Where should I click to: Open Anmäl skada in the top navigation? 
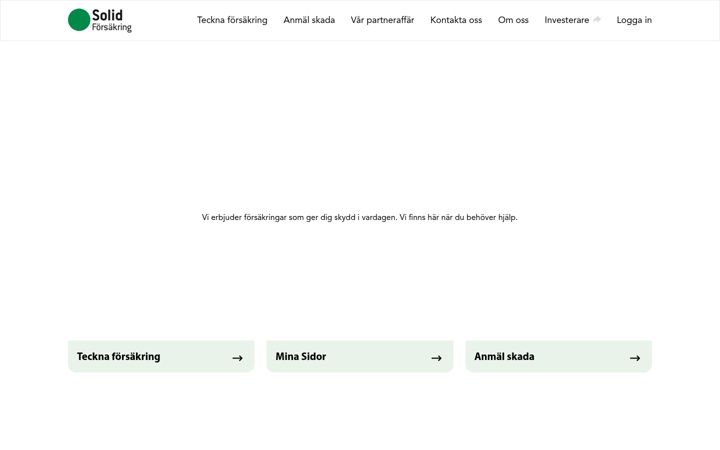coord(309,20)
